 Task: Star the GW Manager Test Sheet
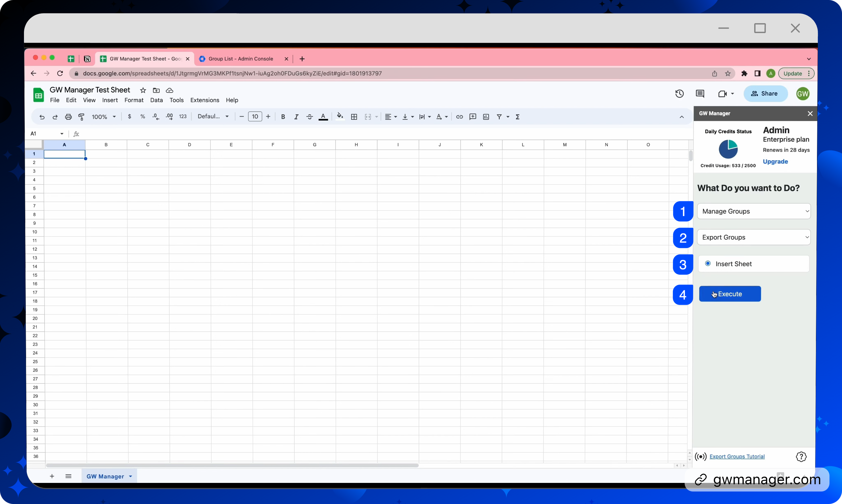pos(143,90)
